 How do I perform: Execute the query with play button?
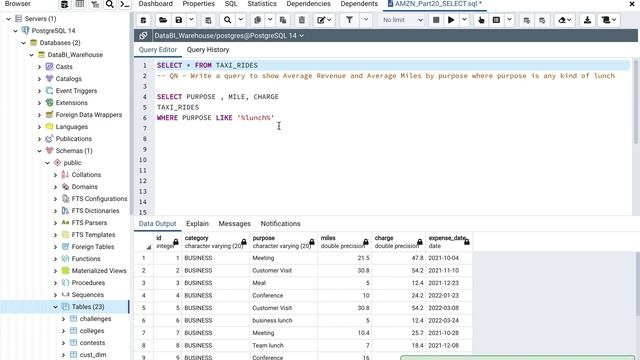(x=451, y=20)
